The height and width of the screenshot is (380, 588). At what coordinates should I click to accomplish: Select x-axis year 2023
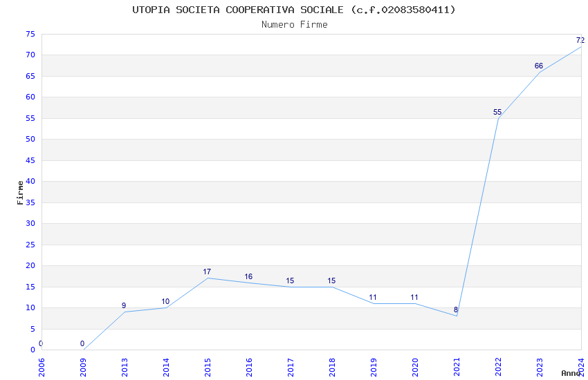[x=540, y=368]
